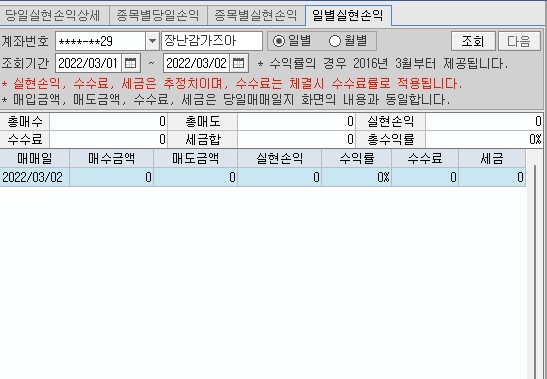The width and height of the screenshot is (547, 379).
Task: Click the 계좌번호 label
Action: point(25,41)
